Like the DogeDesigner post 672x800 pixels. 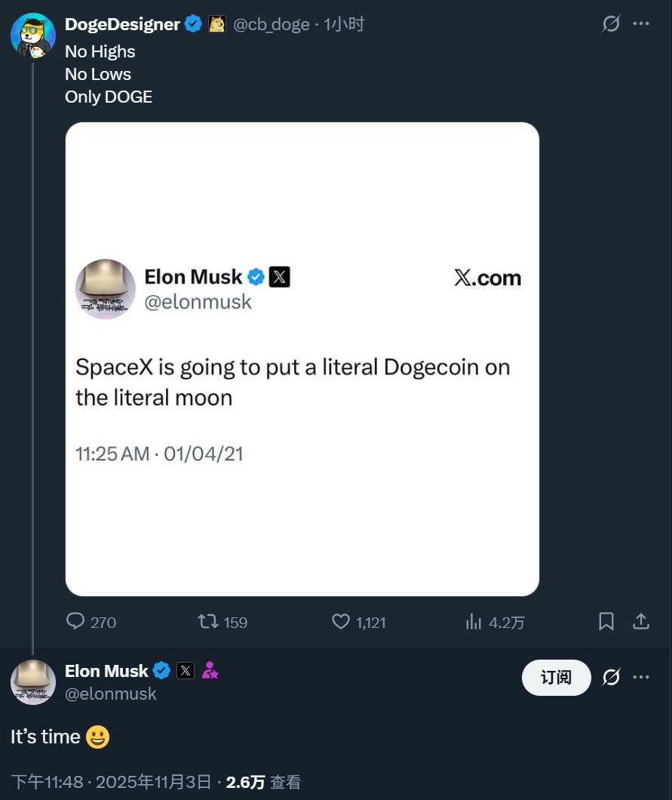342,621
